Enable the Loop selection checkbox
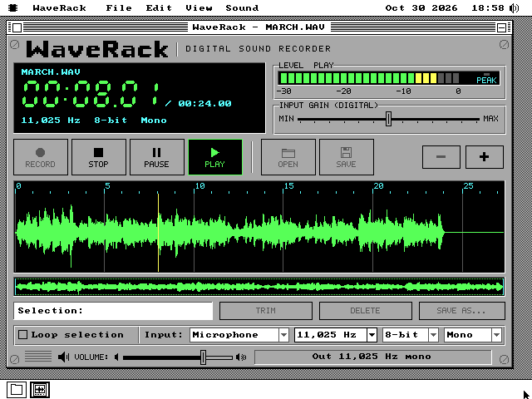The width and height of the screenshot is (532, 399). click(x=22, y=335)
